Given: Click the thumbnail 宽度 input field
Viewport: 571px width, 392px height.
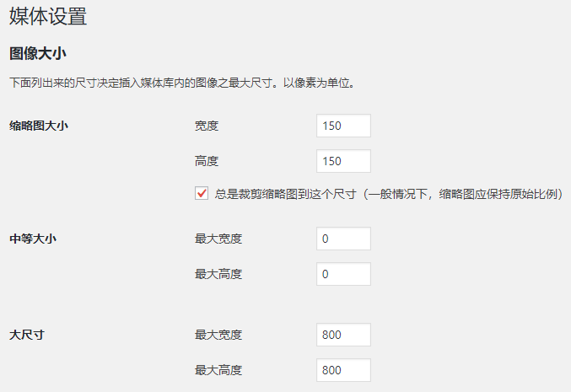Looking at the screenshot, I should point(343,126).
